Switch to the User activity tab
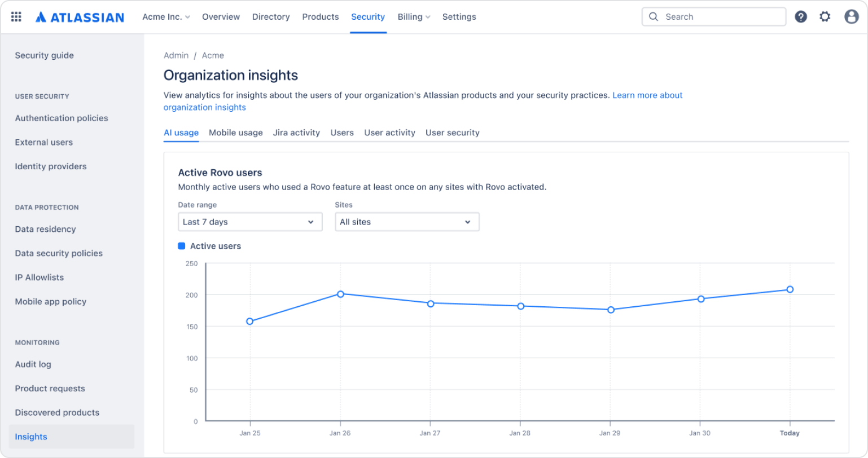This screenshot has width=868, height=458. [x=389, y=133]
